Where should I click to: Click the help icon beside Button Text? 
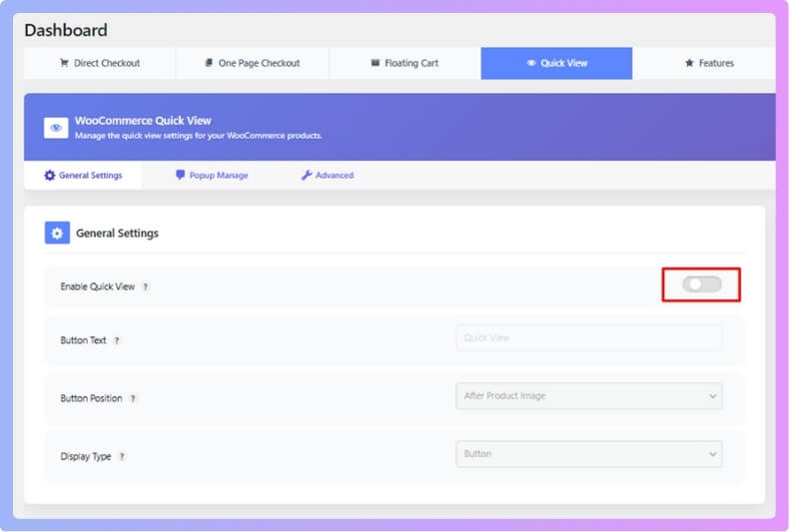(117, 341)
